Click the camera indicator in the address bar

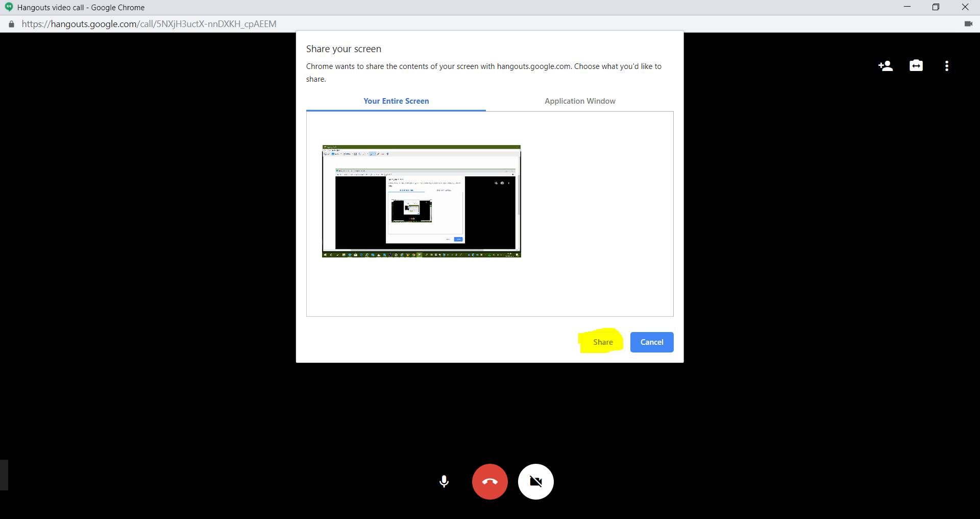tap(968, 23)
